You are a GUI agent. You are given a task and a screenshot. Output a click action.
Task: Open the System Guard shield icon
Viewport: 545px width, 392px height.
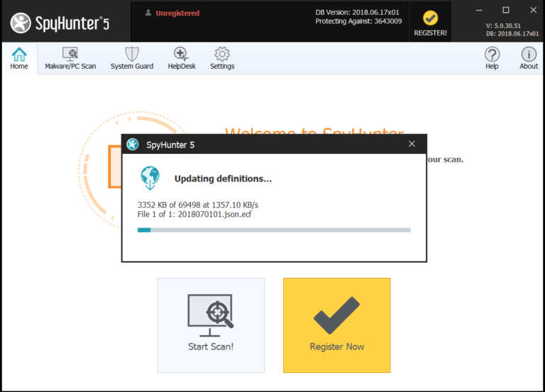[x=132, y=58]
